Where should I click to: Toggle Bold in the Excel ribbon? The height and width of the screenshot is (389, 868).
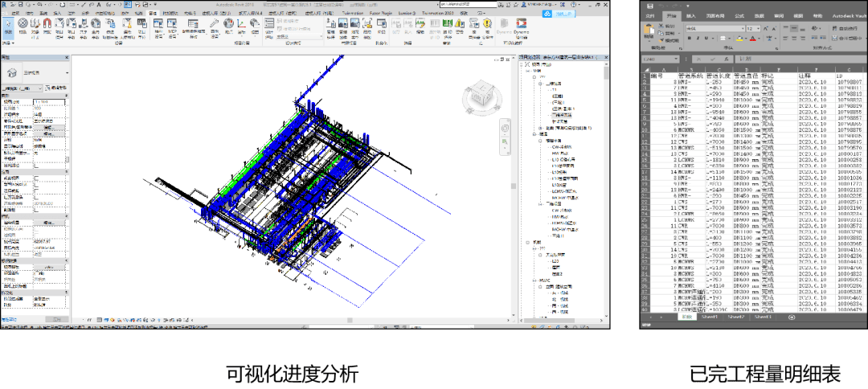(690, 39)
